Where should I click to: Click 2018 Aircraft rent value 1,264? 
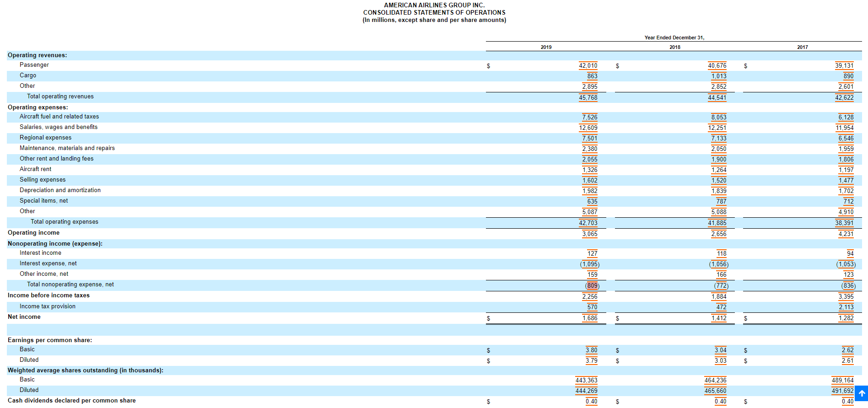719,170
